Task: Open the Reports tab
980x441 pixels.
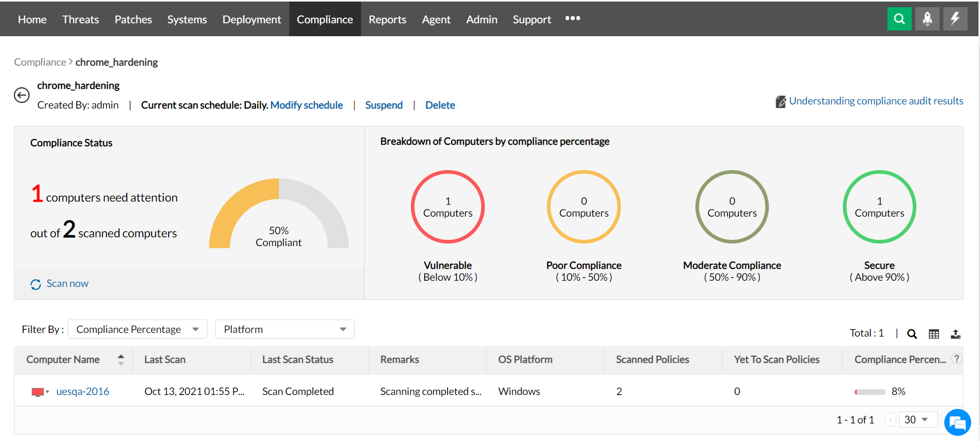Action: pyautogui.click(x=387, y=20)
